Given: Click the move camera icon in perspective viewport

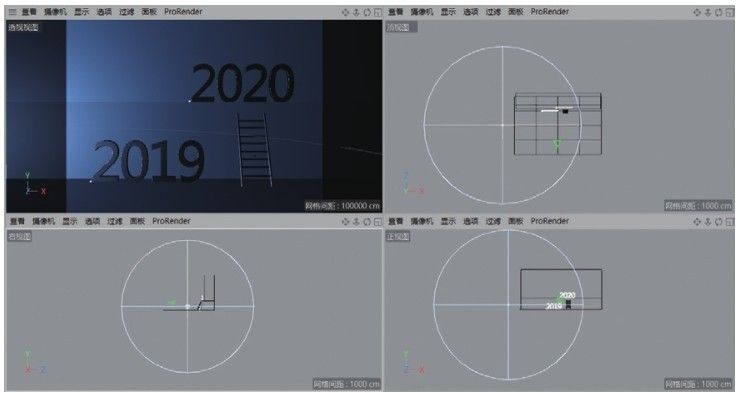Looking at the screenshot, I should [345, 12].
